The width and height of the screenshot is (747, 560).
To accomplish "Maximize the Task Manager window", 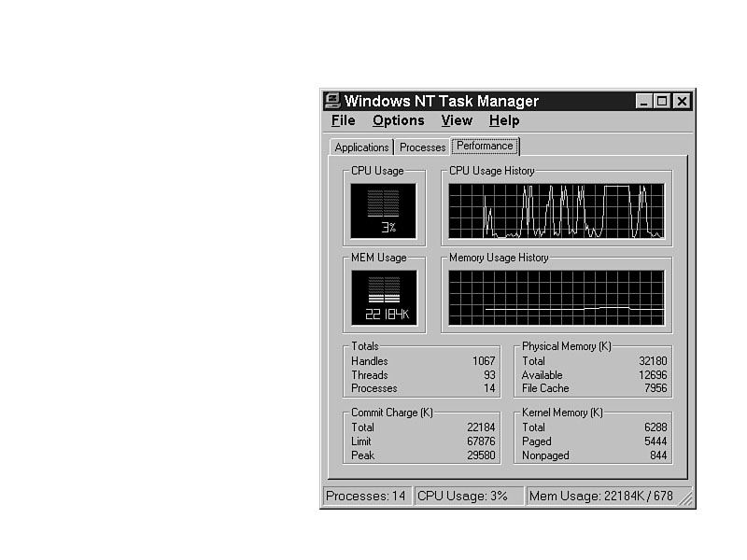I will [662, 101].
